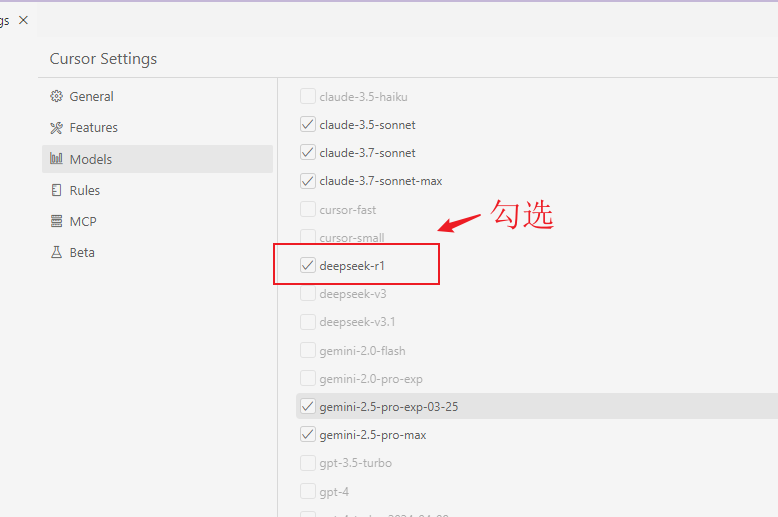Enable the cursor-fast checkbox
The width and height of the screenshot is (778, 517).
coord(308,209)
